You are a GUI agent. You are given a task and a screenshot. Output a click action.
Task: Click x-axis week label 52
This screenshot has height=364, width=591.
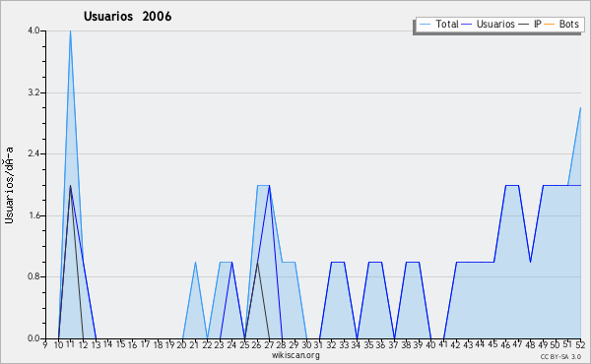pyautogui.click(x=580, y=344)
